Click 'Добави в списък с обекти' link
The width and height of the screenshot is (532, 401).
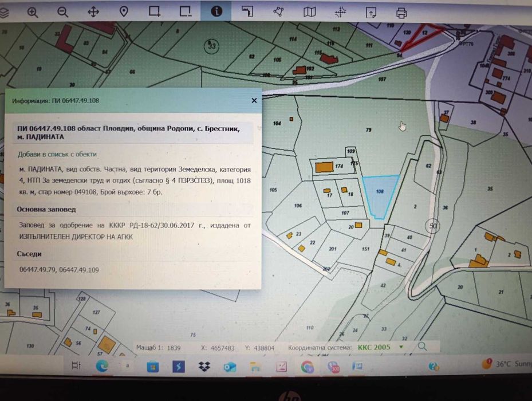[x=57, y=154]
